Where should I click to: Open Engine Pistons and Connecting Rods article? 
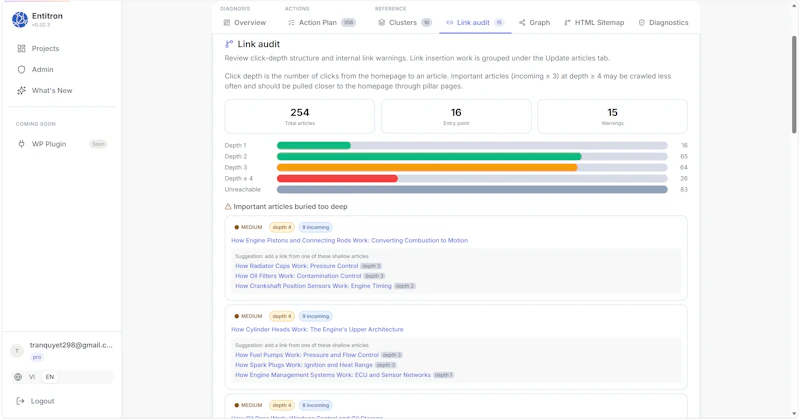click(x=349, y=240)
